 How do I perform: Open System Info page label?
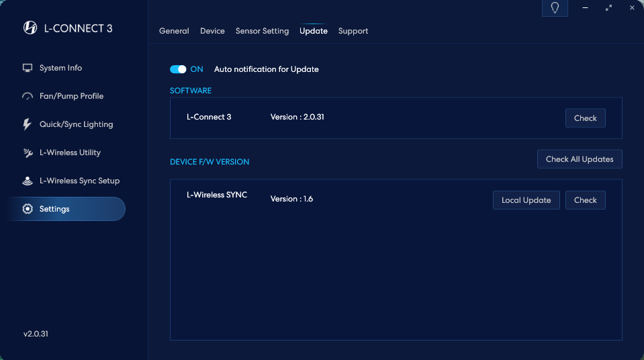pyautogui.click(x=61, y=68)
